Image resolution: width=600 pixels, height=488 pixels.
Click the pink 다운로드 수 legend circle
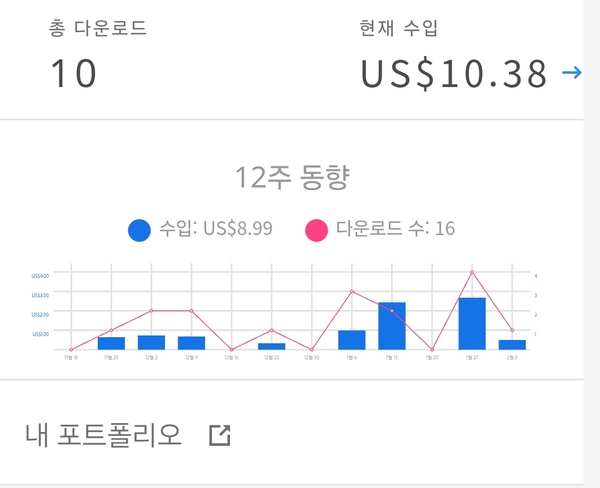point(318,230)
